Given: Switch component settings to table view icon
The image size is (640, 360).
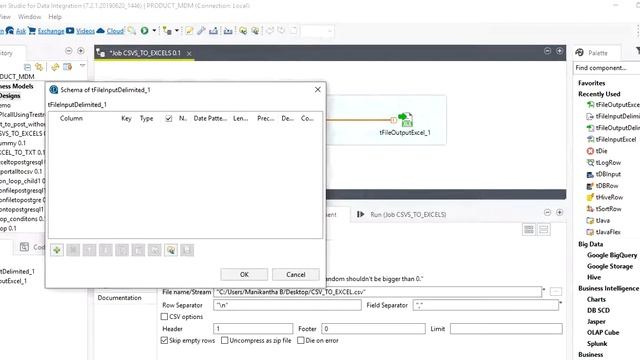Looking at the screenshot, I should [529, 229].
